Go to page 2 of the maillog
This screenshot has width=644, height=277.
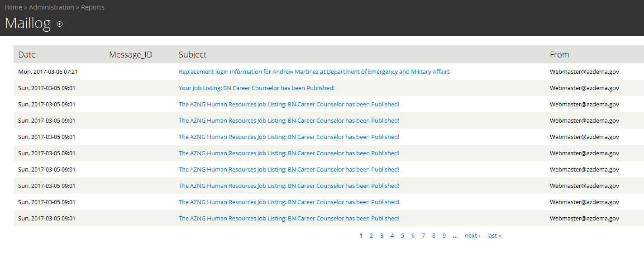[x=371, y=236]
